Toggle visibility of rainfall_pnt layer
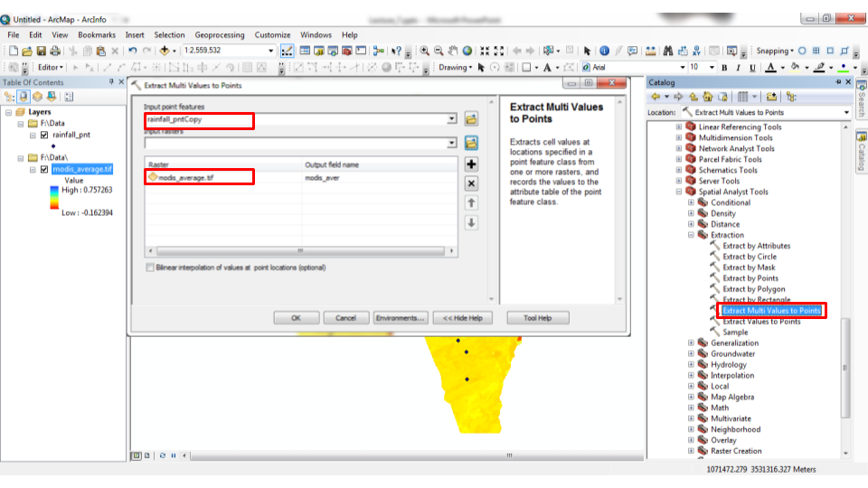 (x=44, y=135)
